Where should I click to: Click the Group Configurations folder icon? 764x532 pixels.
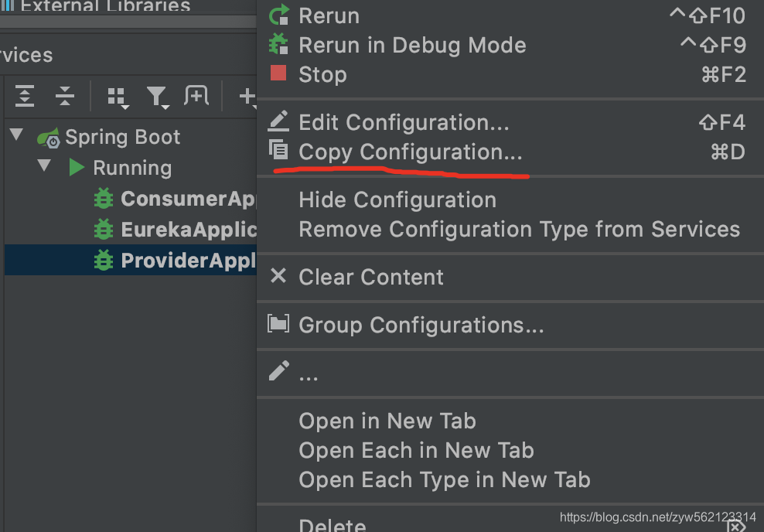tap(278, 323)
